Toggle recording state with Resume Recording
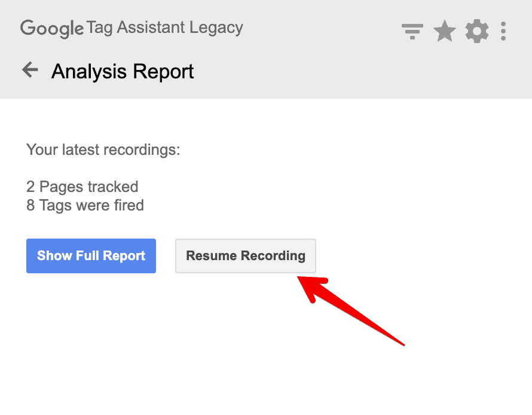 click(x=245, y=255)
